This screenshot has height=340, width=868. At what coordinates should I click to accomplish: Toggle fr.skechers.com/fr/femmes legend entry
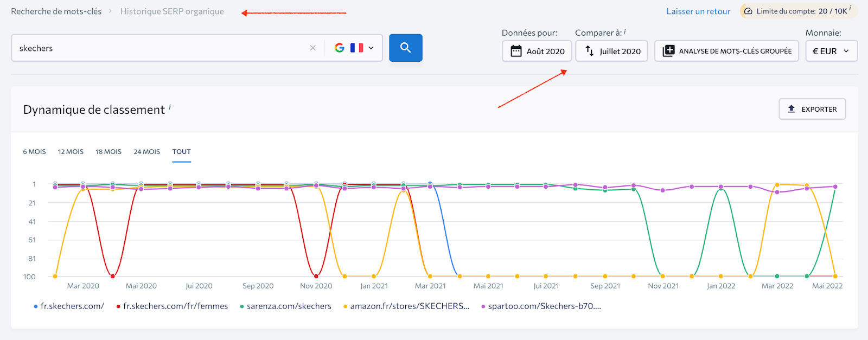click(172, 306)
